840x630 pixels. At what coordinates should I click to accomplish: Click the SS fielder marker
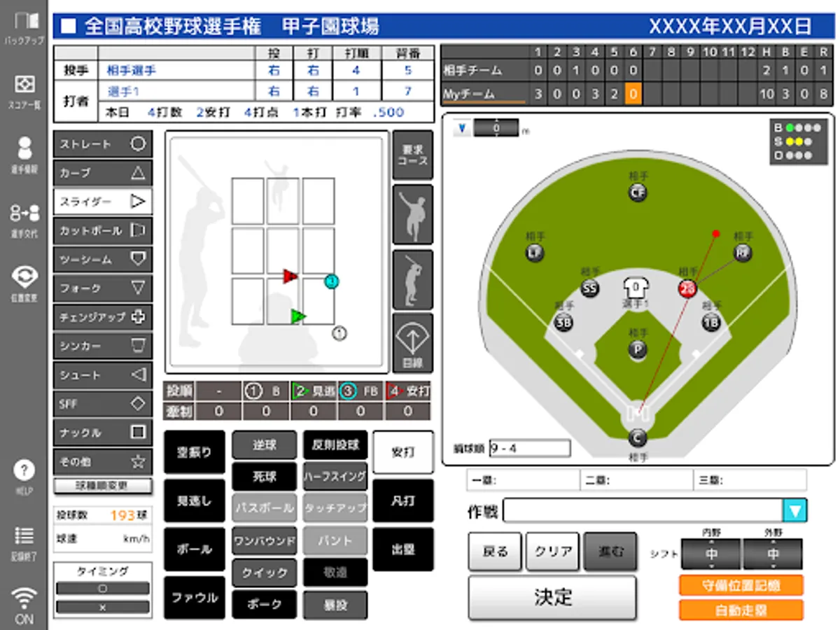point(590,288)
